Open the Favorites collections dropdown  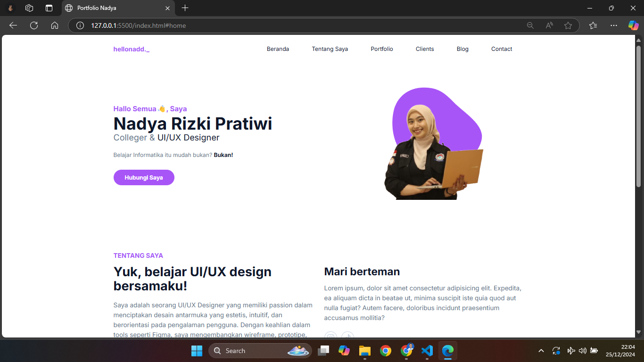click(593, 25)
